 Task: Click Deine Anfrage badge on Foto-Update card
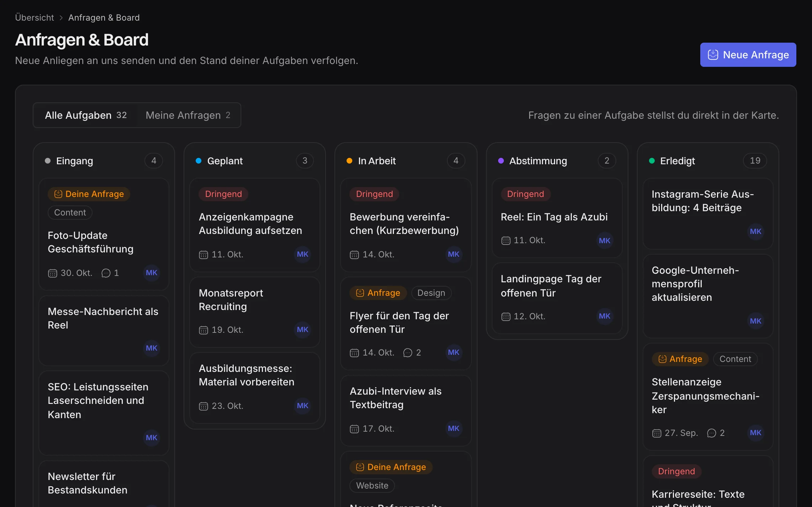click(89, 194)
